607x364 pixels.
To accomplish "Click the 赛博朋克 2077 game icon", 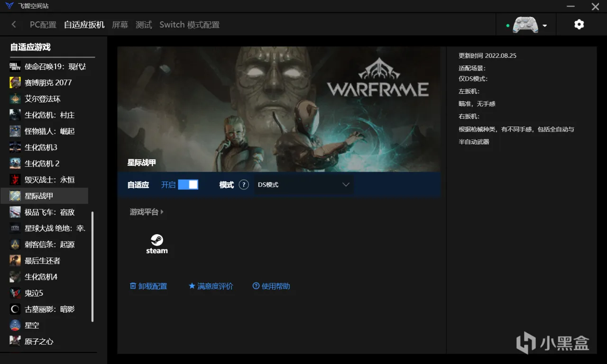I will click(15, 82).
